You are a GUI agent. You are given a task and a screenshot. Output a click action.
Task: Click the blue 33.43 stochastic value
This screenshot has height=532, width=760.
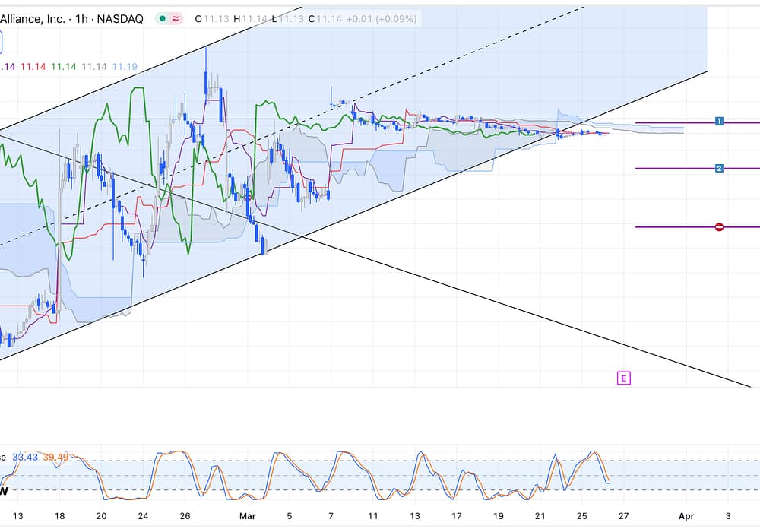coord(25,457)
